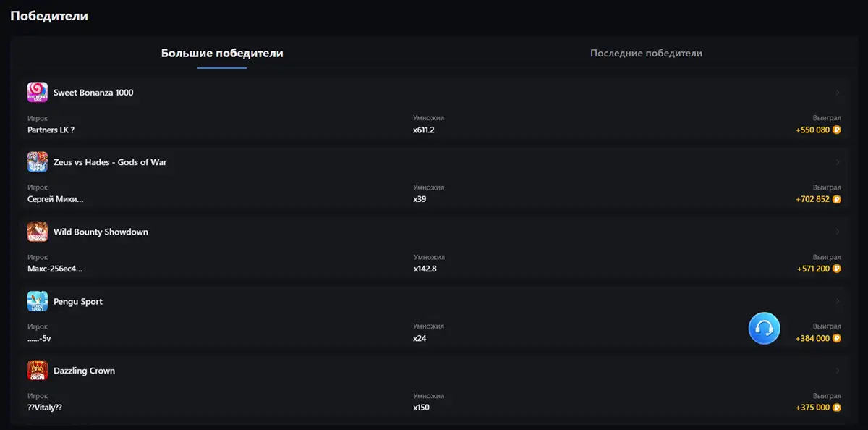Open Zeus vs Hades - Gods of War title
The width and height of the screenshot is (868, 430).
coord(110,162)
